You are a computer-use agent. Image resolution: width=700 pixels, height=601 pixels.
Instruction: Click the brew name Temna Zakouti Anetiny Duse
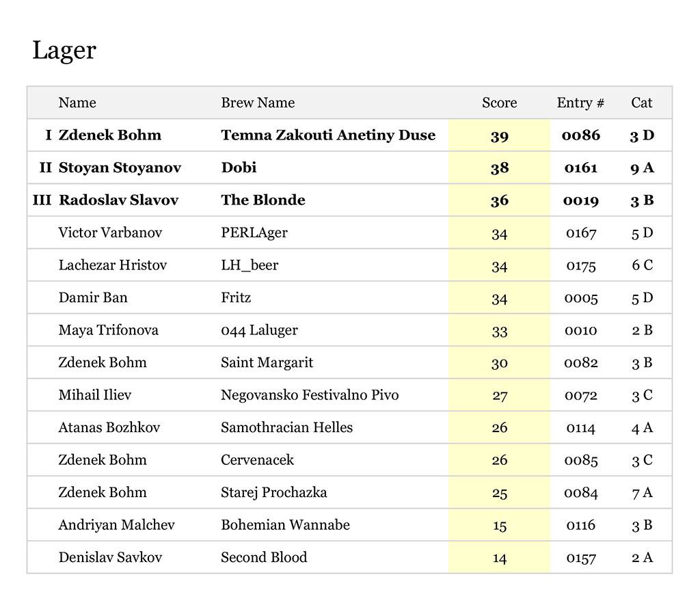coord(328,135)
